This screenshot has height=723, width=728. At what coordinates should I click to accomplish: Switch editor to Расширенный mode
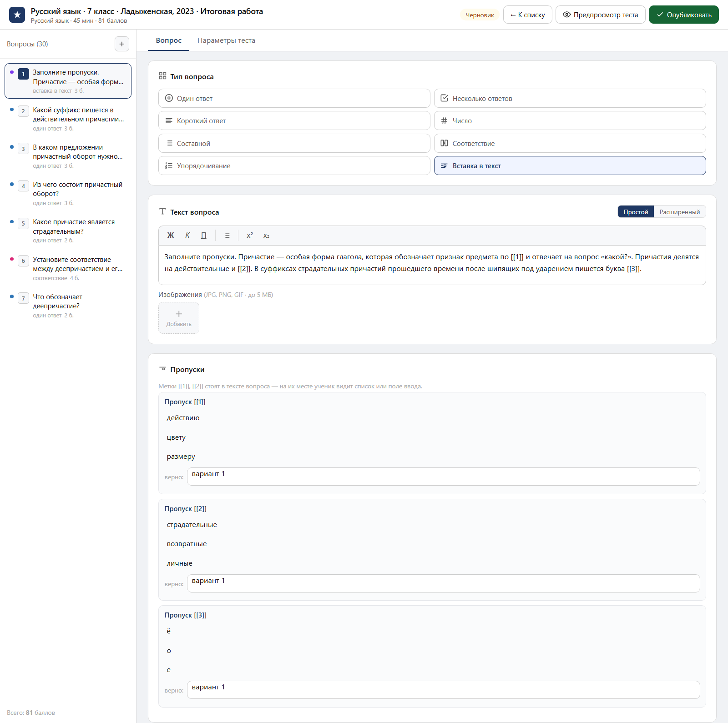click(680, 212)
